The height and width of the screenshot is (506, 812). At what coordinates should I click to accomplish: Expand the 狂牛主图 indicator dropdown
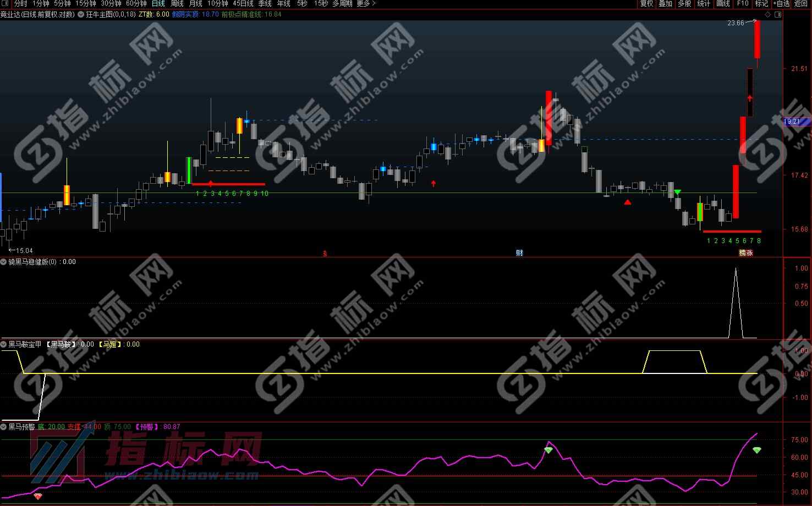click(x=81, y=14)
